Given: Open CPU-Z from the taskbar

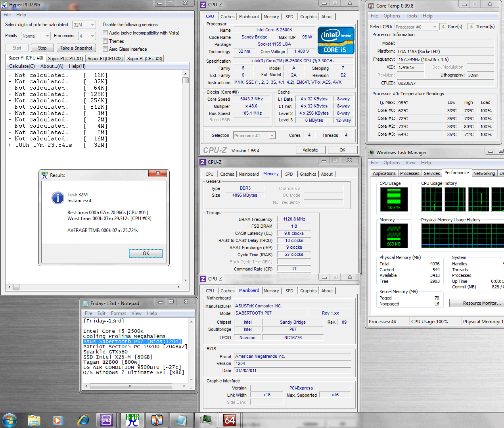Looking at the screenshot, I should [106, 420].
